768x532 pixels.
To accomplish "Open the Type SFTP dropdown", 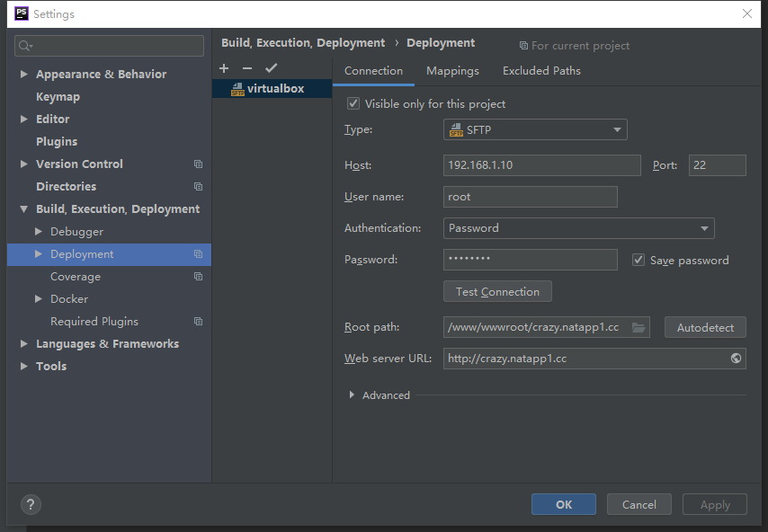I will pyautogui.click(x=535, y=129).
